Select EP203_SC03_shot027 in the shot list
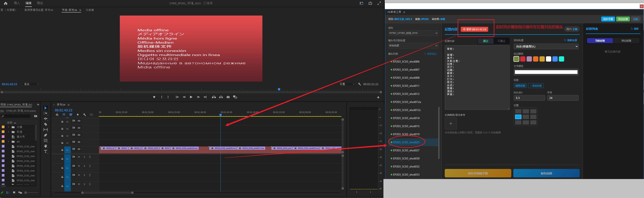 [406, 150]
